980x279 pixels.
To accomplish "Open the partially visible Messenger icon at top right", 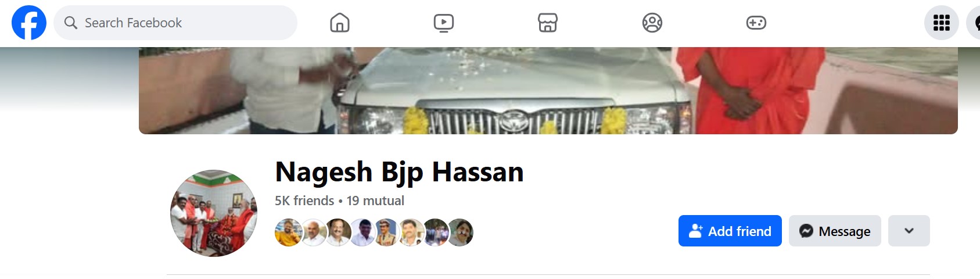I will click(x=974, y=23).
